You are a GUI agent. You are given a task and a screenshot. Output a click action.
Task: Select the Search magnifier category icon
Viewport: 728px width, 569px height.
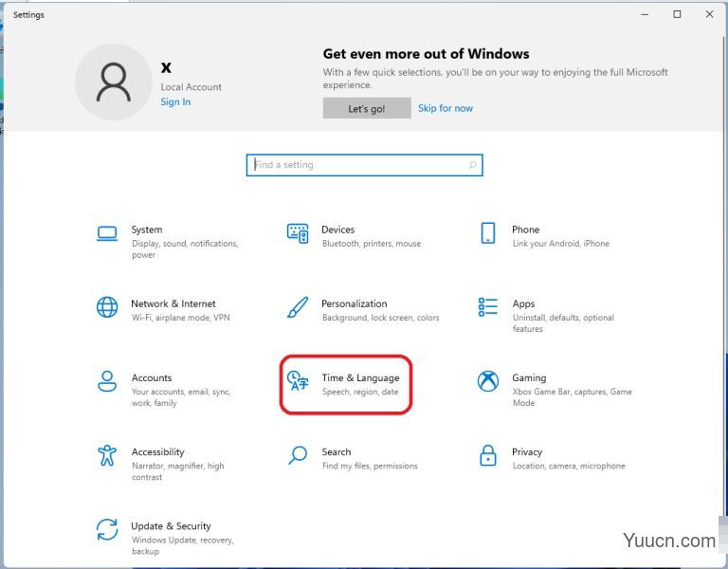click(298, 455)
